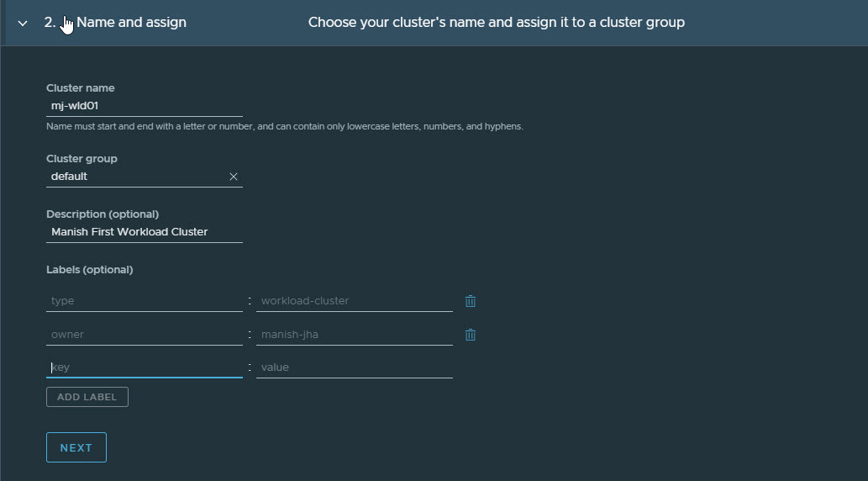Focus the empty label value field
This screenshot has height=481, width=868.
click(x=354, y=367)
